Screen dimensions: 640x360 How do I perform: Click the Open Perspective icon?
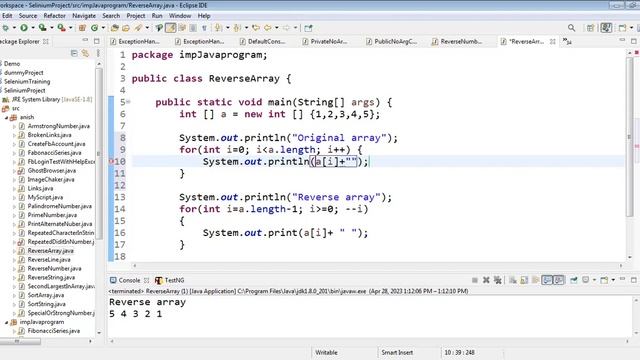tap(590, 28)
